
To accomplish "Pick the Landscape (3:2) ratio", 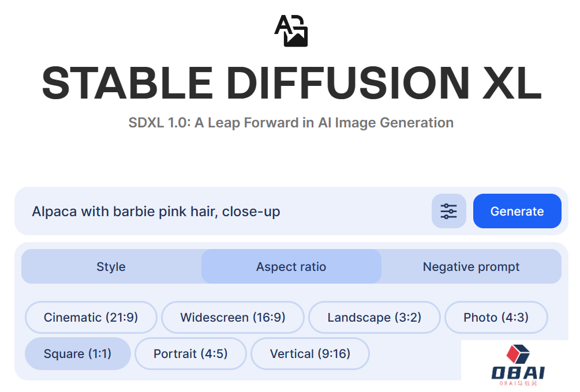I will point(374,317).
